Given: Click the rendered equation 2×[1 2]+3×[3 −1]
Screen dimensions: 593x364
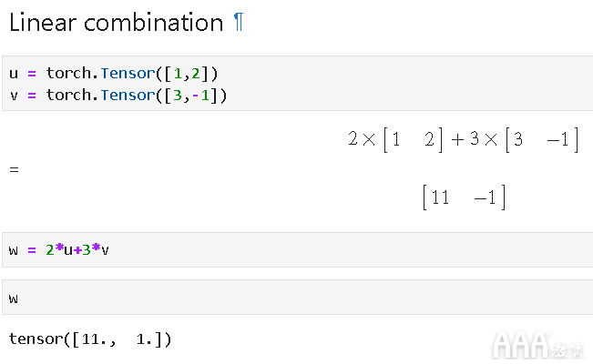Looking at the screenshot, I should click(464, 139).
